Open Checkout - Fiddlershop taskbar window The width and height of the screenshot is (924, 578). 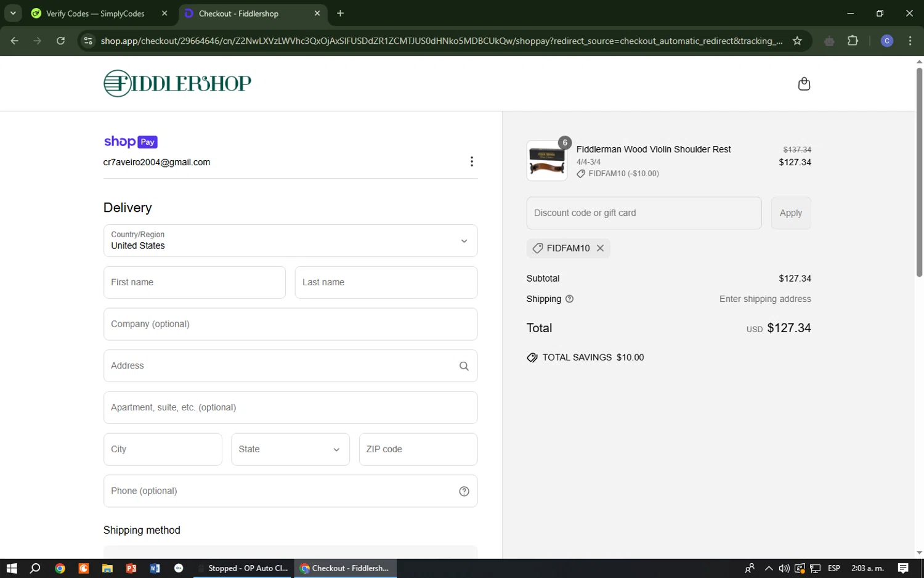pos(345,568)
